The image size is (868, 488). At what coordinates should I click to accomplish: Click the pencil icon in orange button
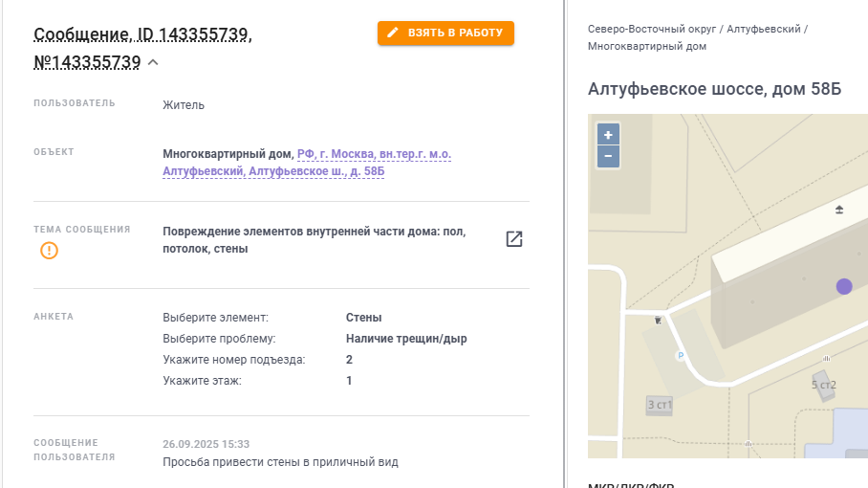click(393, 33)
